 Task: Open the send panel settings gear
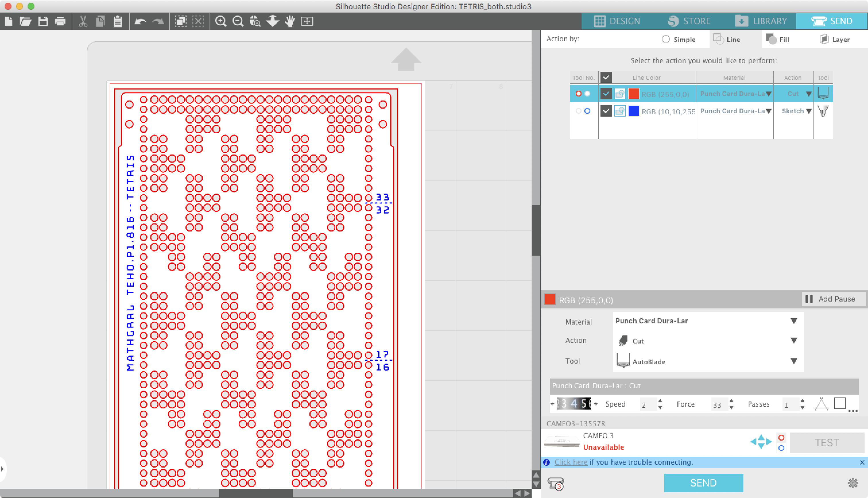(853, 483)
